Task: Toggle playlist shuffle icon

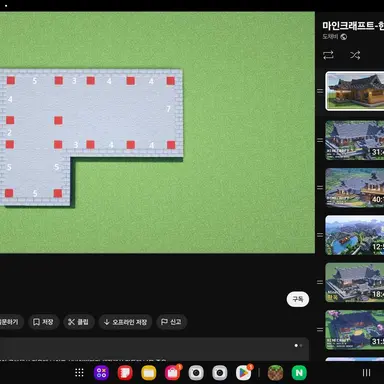Action: click(x=355, y=55)
